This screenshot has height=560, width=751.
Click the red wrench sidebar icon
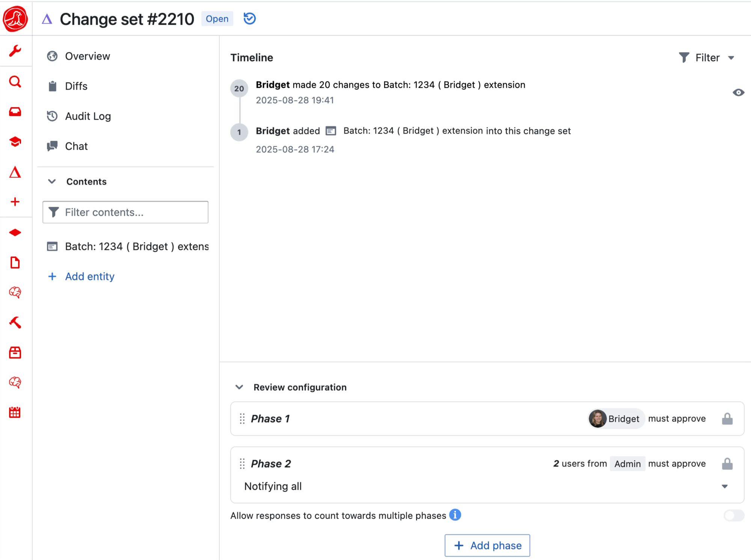coord(15,51)
